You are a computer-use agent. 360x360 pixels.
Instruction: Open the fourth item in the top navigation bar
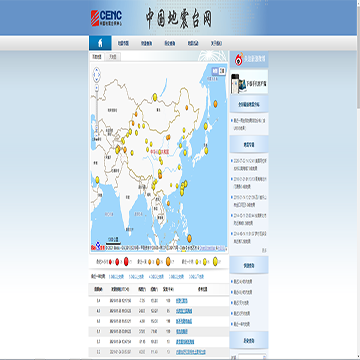point(170,43)
